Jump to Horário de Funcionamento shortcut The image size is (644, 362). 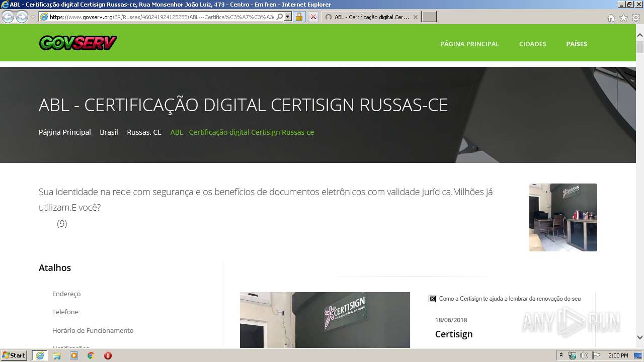tap(93, 330)
